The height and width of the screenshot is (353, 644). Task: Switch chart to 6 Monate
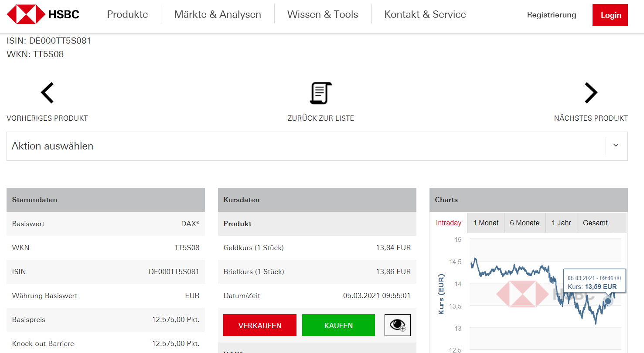click(x=525, y=223)
